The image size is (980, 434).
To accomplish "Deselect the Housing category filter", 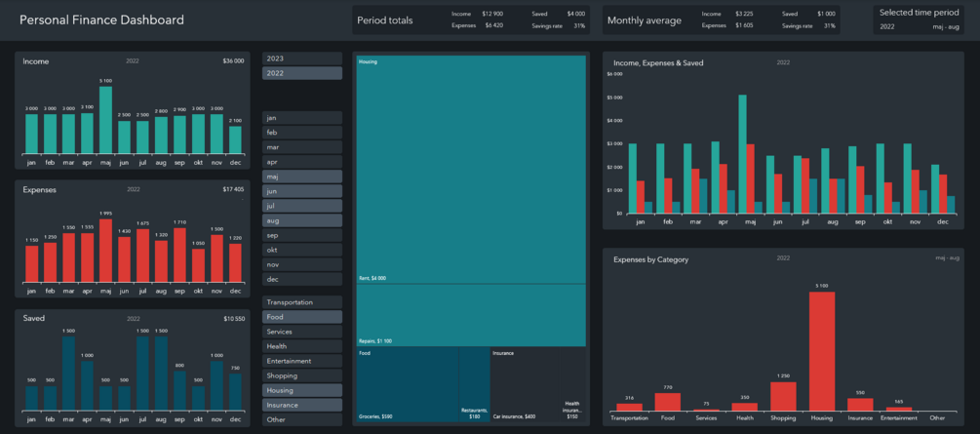I will click(x=302, y=390).
